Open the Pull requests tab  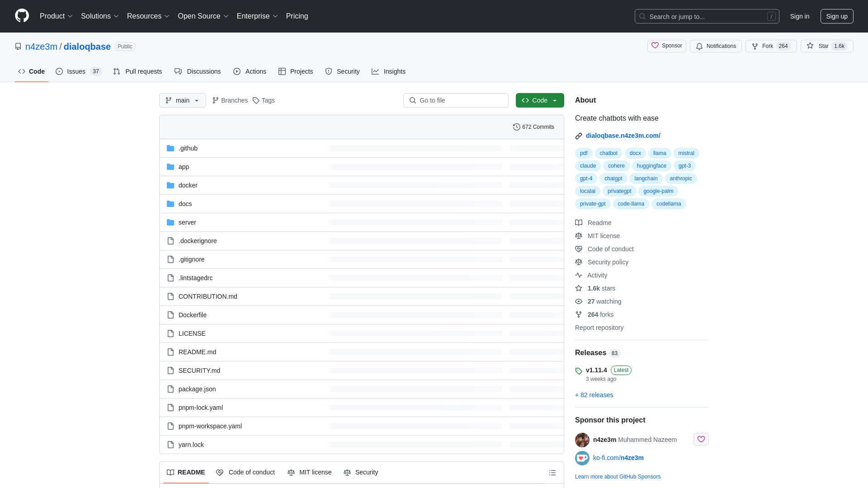point(137,71)
